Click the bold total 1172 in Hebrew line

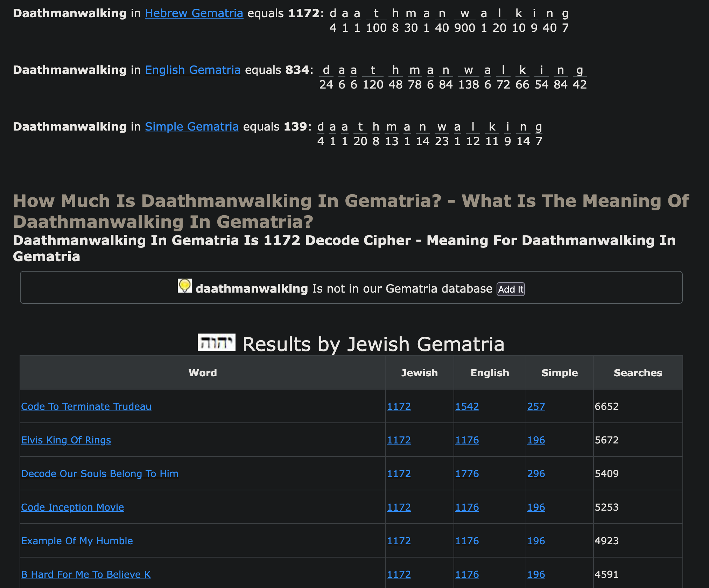[x=304, y=13]
